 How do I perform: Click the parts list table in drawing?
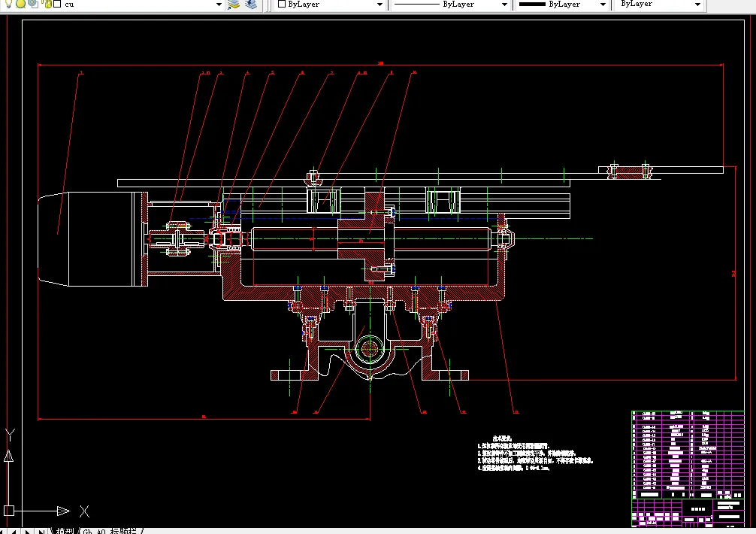tap(688, 455)
